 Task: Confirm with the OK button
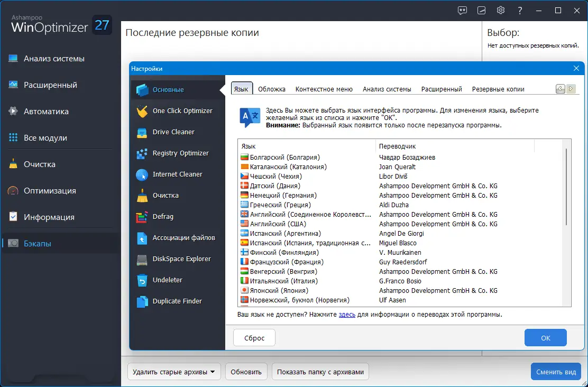pyautogui.click(x=546, y=338)
